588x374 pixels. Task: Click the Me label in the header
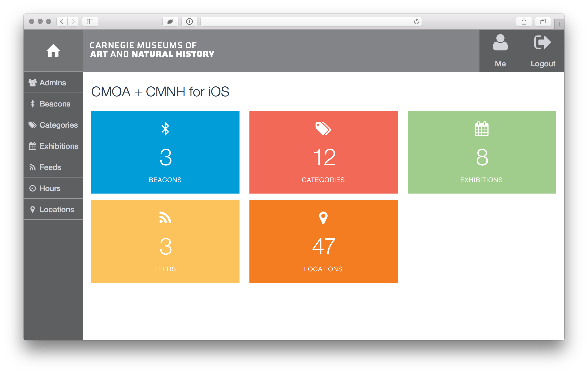pos(500,64)
